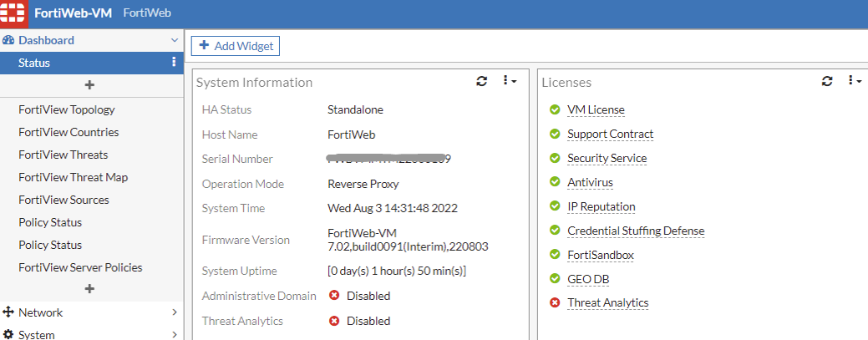Click the Network section icon
Image resolution: width=868 pixels, height=340 pixels.
coord(8,312)
